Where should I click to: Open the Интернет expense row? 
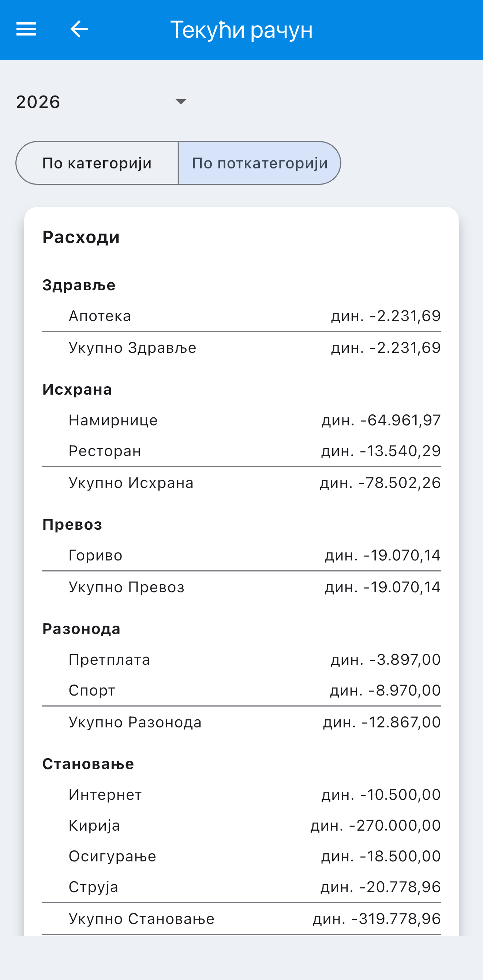click(241, 795)
